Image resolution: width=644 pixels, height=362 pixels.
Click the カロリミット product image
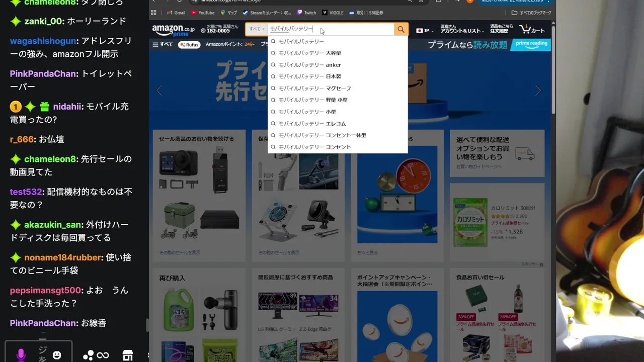(x=471, y=222)
